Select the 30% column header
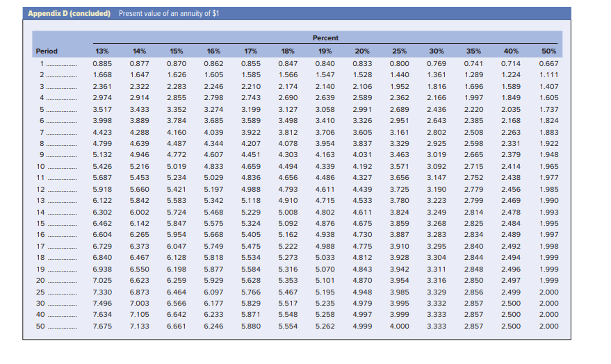This screenshot has width=611, height=364. (x=437, y=51)
